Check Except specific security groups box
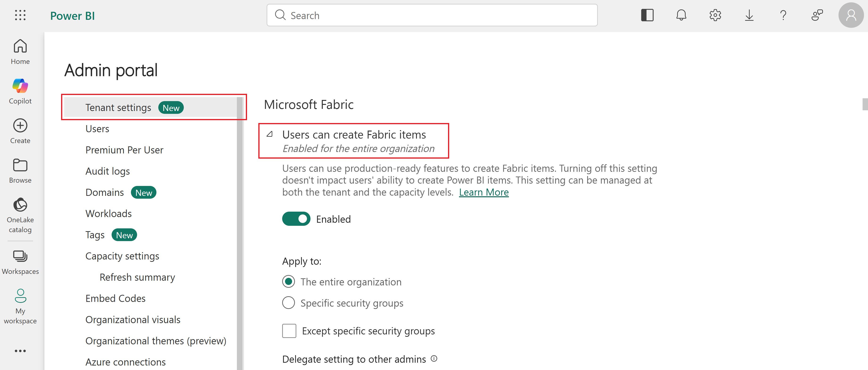The image size is (868, 370). 289,331
